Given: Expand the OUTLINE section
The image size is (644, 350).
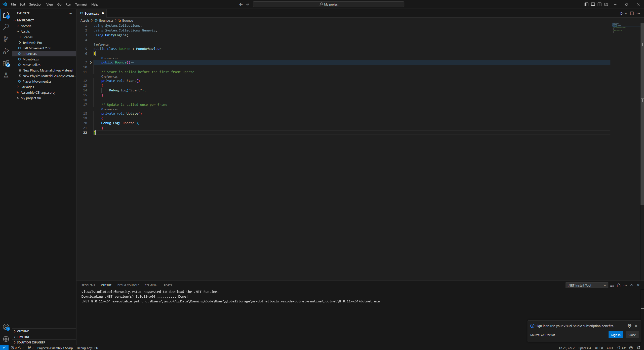Looking at the screenshot, I should pyautogui.click(x=44, y=331).
